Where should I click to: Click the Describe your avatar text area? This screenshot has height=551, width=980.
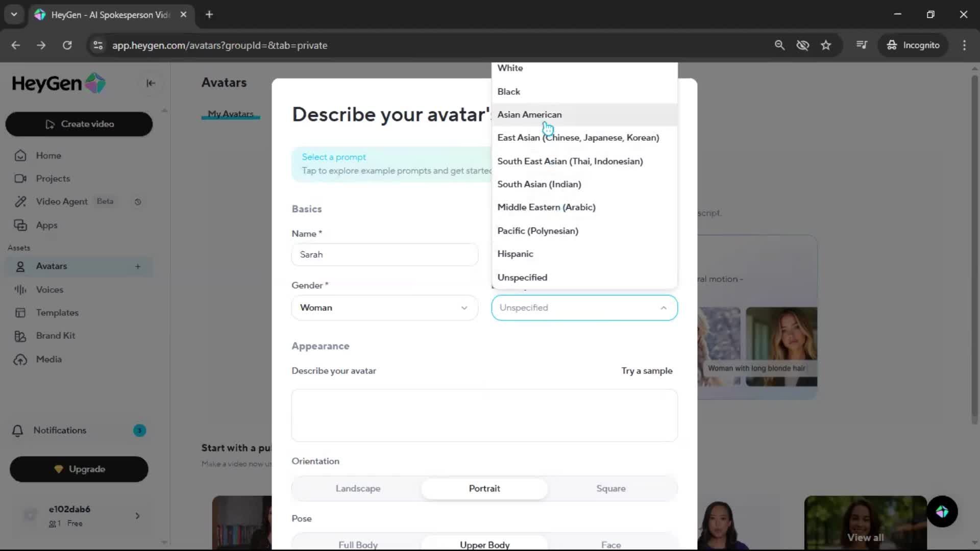click(484, 415)
